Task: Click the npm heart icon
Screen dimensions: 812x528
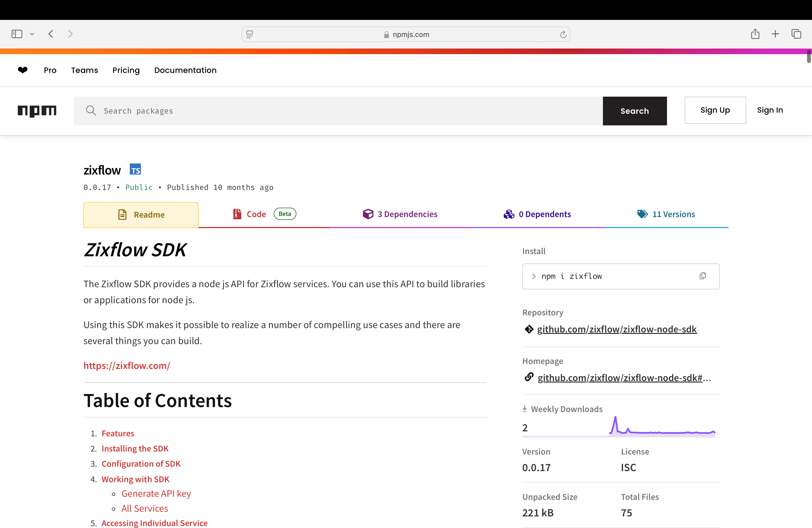Action: pyautogui.click(x=23, y=70)
